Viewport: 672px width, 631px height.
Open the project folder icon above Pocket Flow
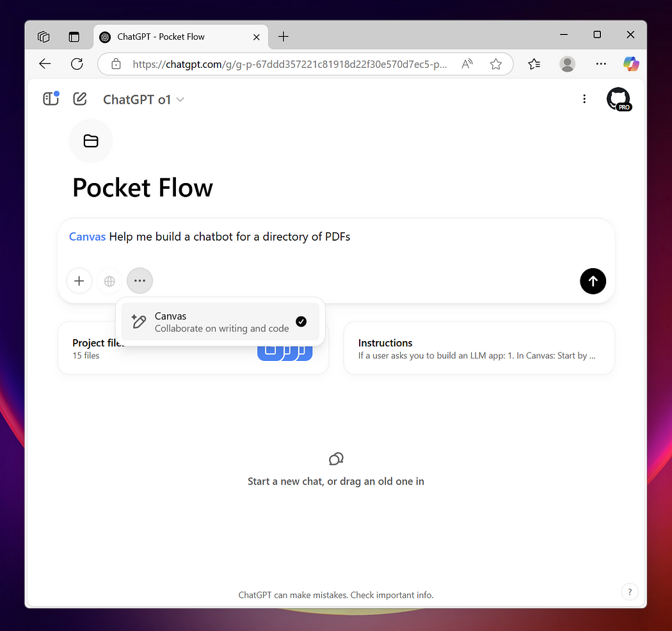(90, 141)
